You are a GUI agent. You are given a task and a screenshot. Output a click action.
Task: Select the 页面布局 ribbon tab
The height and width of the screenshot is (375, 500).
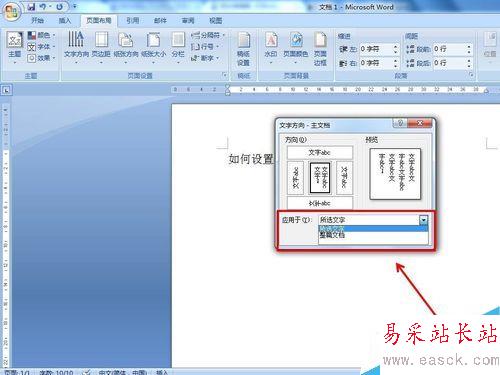tap(99, 21)
